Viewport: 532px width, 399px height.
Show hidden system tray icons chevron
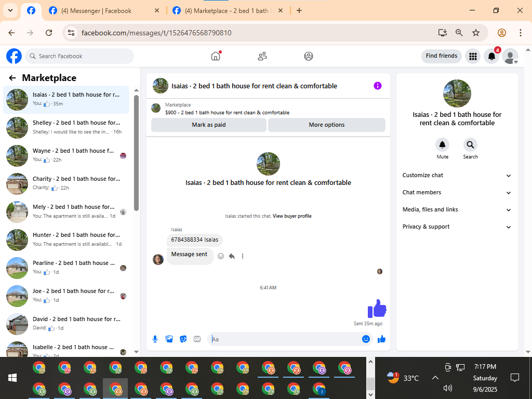coord(435,378)
